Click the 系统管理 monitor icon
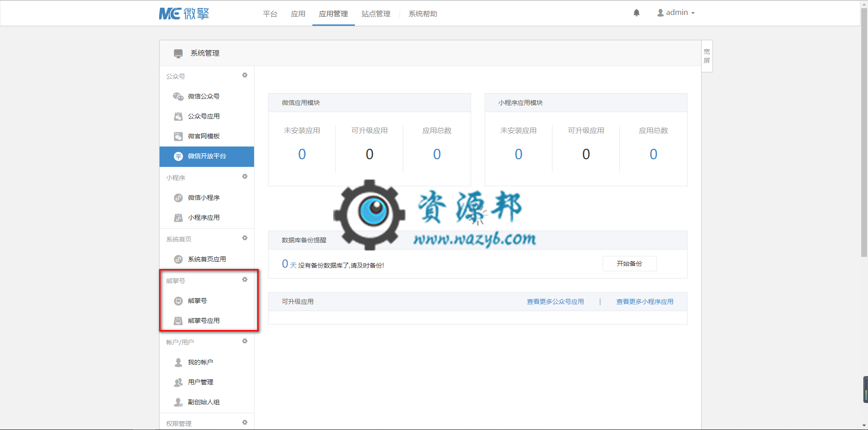 point(178,53)
